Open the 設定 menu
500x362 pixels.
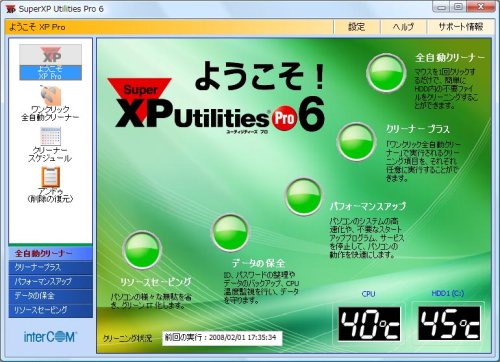[357, 27]
